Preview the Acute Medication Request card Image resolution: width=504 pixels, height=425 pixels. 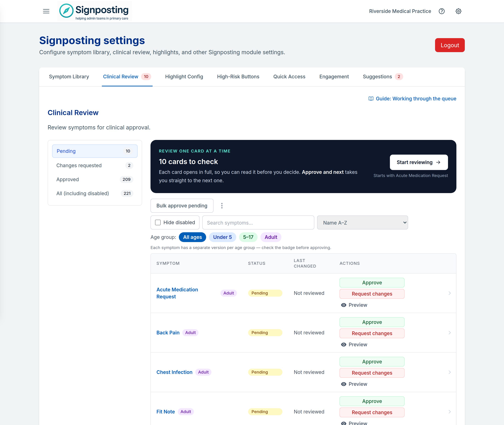(354, 305)
